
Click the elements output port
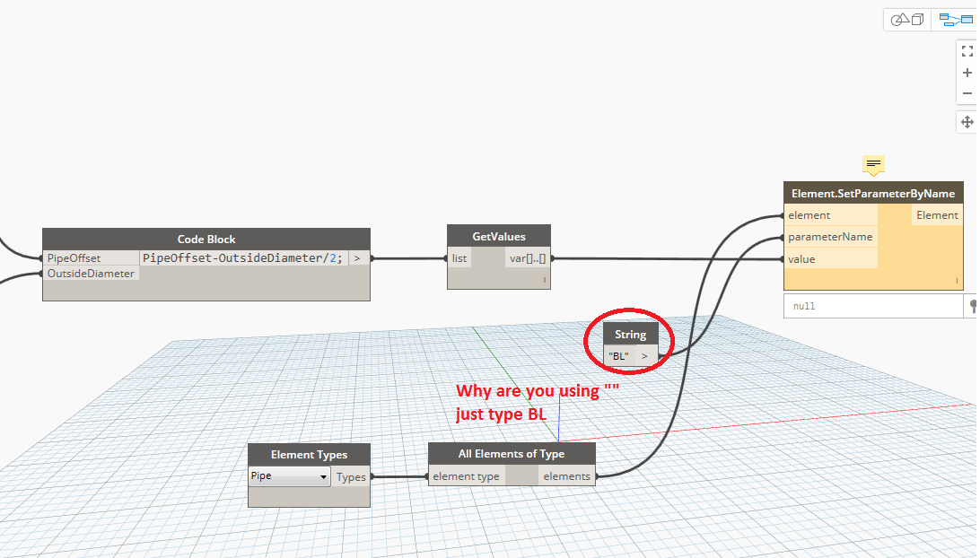pos(566,476)
